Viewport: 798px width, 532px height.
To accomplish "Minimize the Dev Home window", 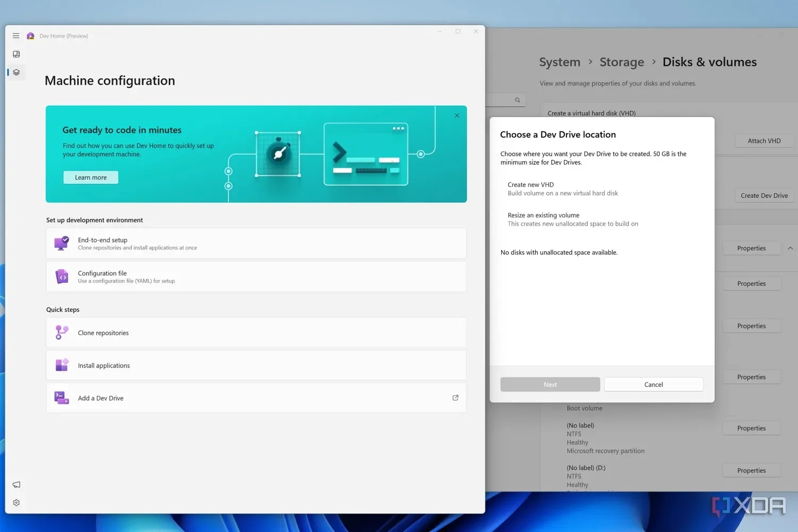I will click(439, 31).
